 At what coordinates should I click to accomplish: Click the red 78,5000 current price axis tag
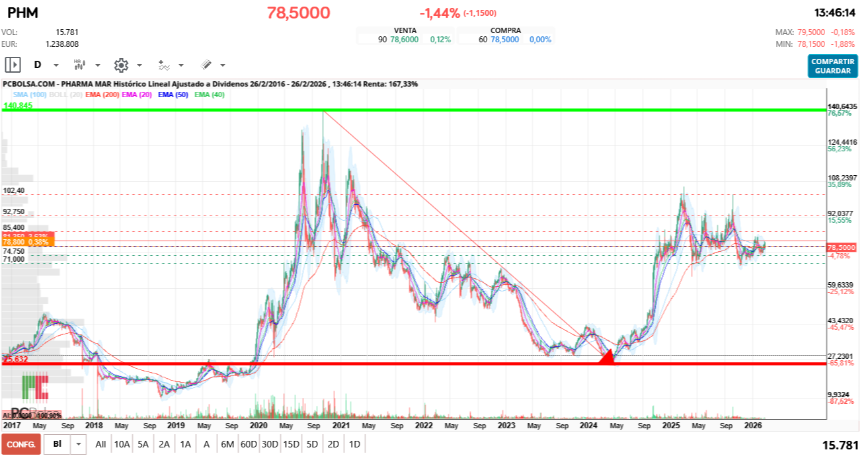tap(842, 247)
